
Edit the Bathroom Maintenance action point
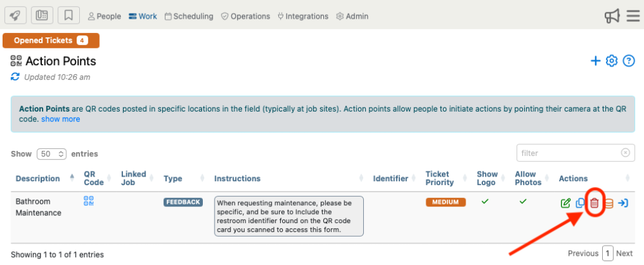click(x=566, y=204)
